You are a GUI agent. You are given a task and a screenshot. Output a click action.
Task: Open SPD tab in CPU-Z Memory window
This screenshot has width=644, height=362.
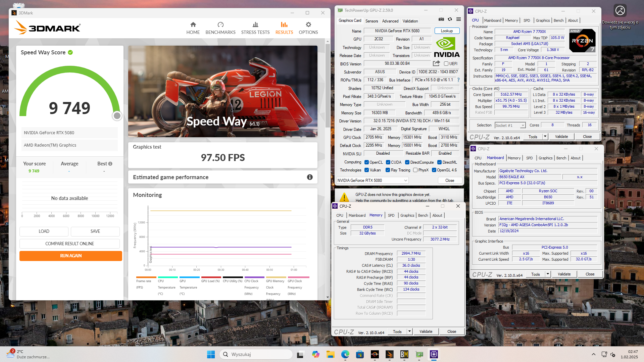pos(391,215)
